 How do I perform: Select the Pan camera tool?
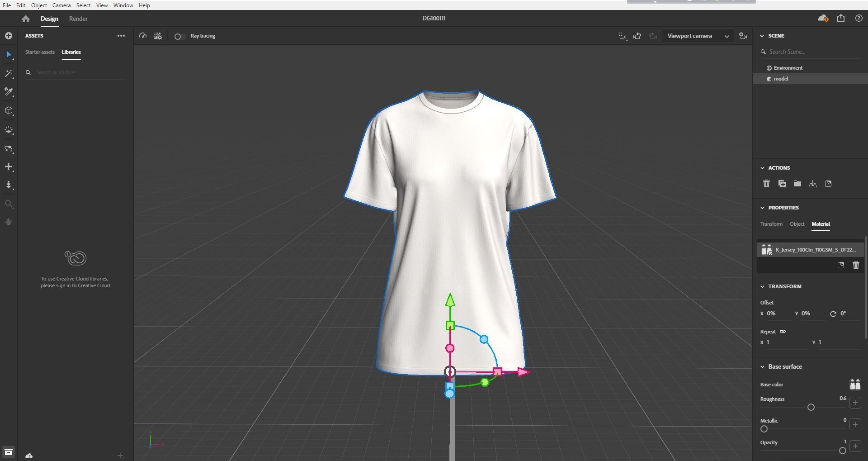coord(9,167)
